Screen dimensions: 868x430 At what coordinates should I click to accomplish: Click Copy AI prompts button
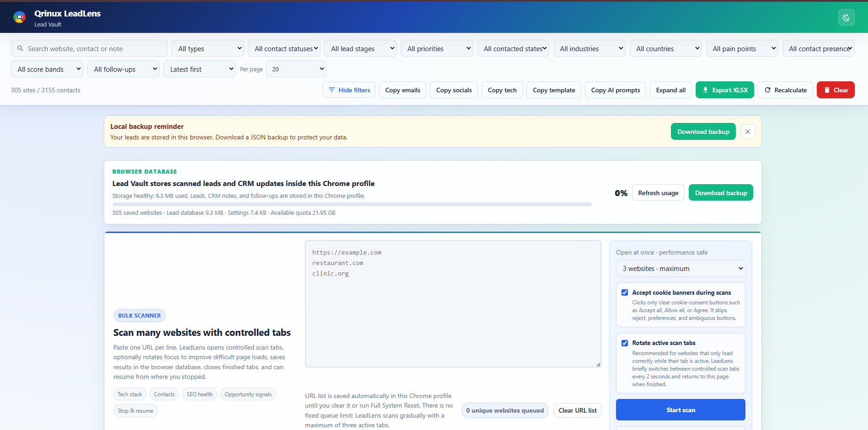coord(616,90)
